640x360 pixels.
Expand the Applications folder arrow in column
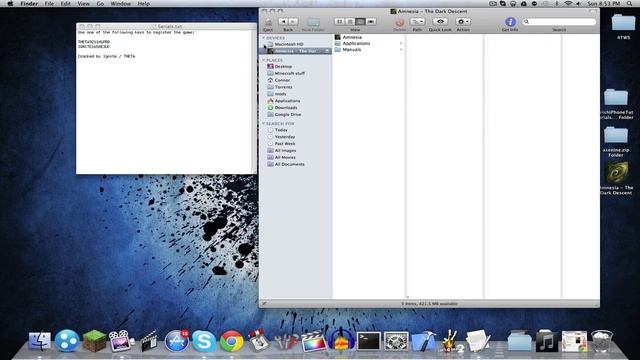pos(401,43)
